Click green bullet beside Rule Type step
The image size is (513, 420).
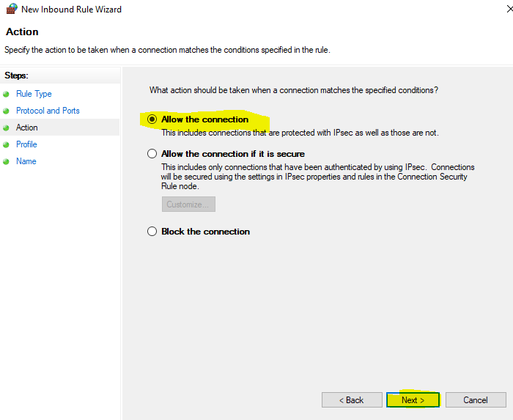point(6,94)
